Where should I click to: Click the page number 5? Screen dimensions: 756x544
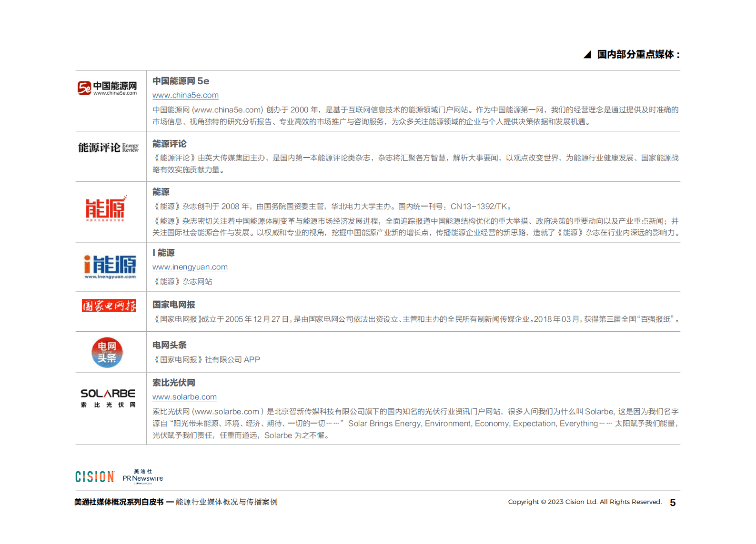(x=673, y=503)
